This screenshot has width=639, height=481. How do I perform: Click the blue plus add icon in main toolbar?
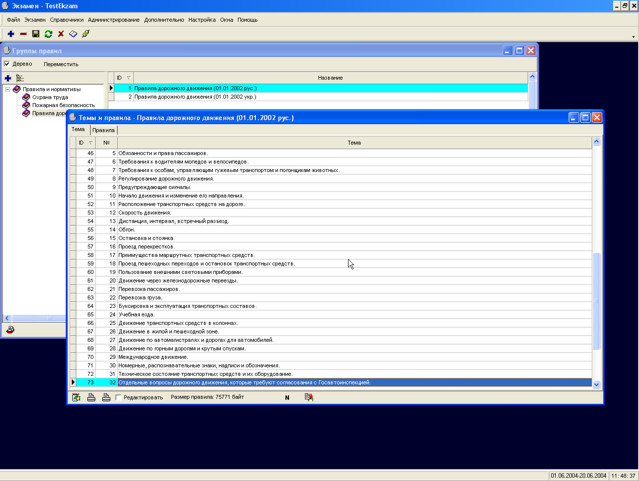[x=11, y=34]
